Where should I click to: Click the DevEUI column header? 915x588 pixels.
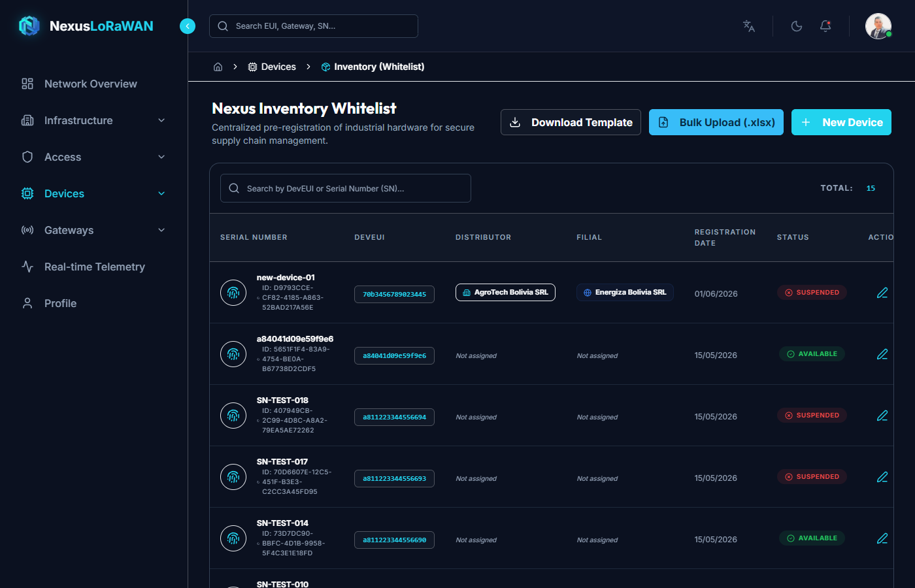tap(369, 237)
